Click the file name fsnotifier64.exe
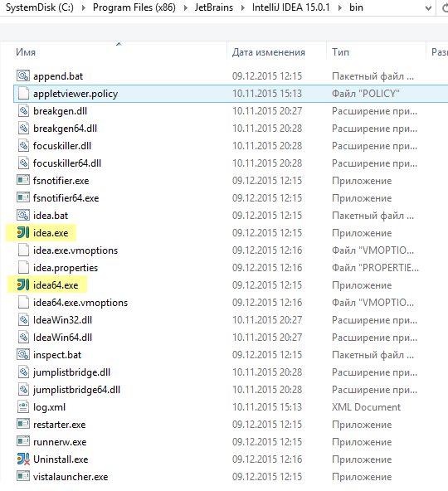 click(66, 198)
